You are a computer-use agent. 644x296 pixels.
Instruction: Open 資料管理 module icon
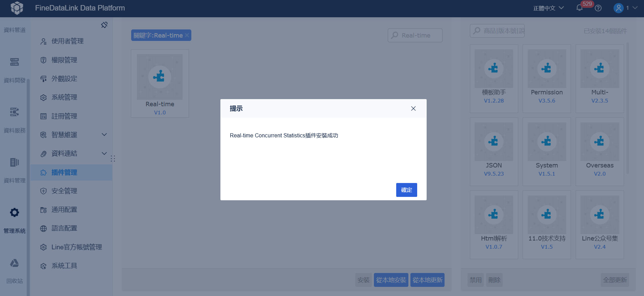[x=15, y=162]
